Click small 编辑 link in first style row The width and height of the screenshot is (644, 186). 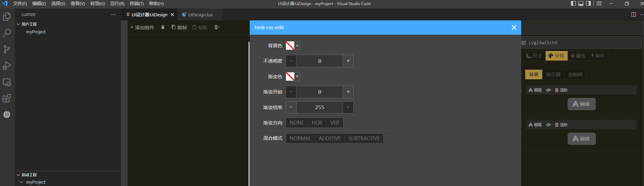[535, 90]
